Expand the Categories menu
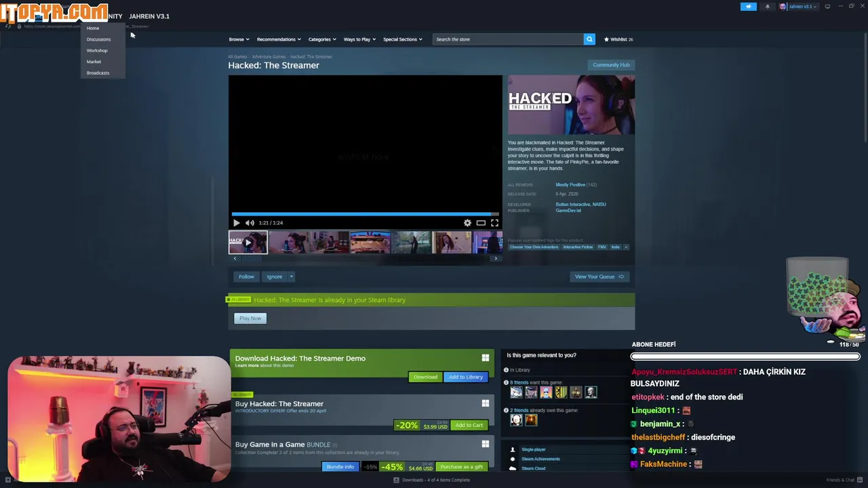868x488 pixels. 322,39
